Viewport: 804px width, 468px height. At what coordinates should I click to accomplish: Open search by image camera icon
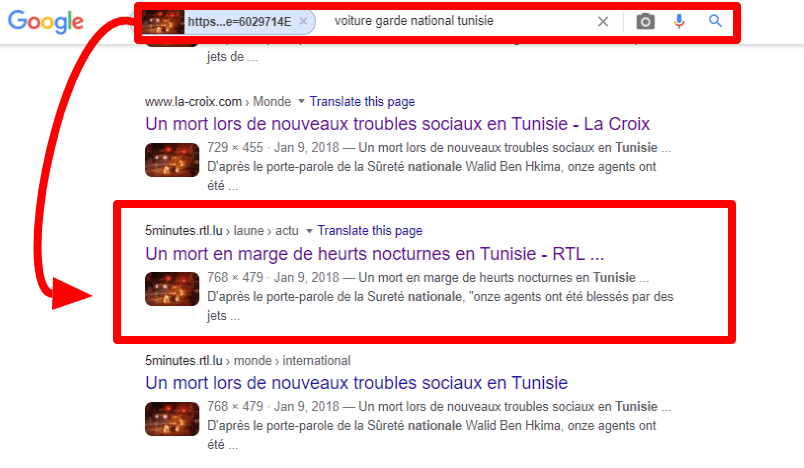pyautogui.click(x=645, y=21)
